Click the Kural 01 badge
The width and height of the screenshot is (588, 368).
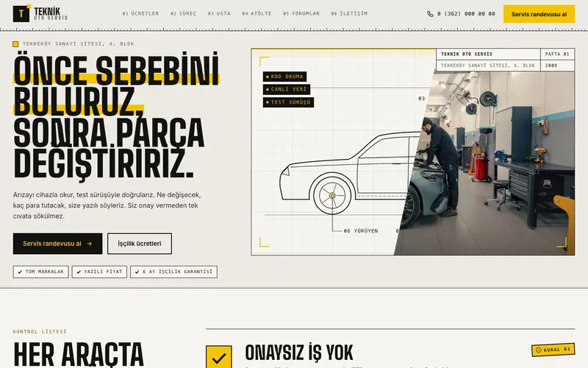click(553, 350)
